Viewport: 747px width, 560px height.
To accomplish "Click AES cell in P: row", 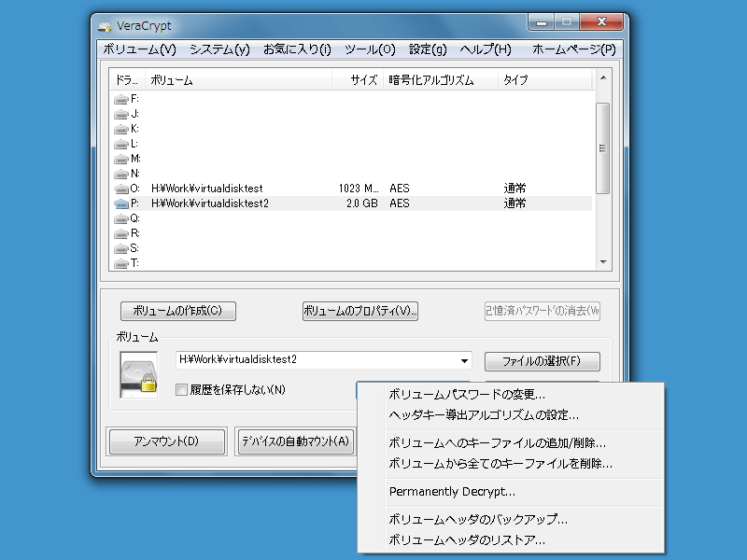I will pyautogui.click(x=400, y=203).
